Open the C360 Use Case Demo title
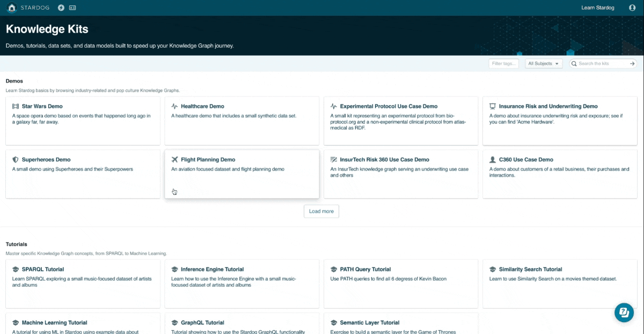The width and height of the screenshot is (644, 334). click(x=526, y=160)
